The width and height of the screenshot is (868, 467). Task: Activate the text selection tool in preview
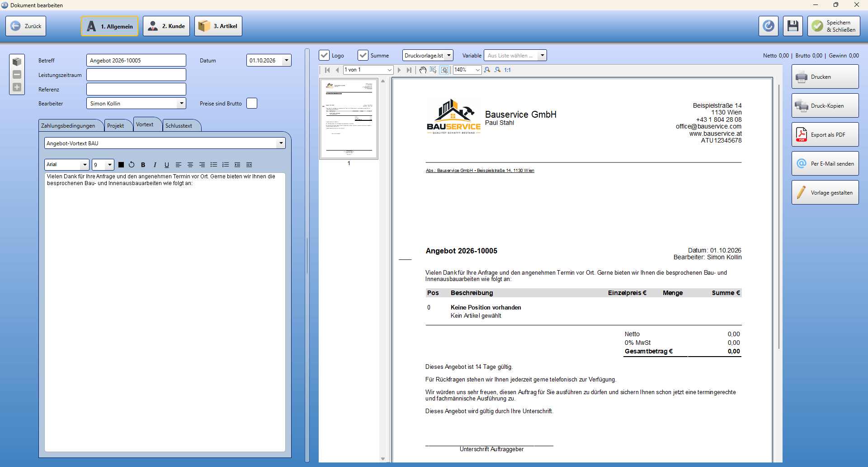pos(434,70)
